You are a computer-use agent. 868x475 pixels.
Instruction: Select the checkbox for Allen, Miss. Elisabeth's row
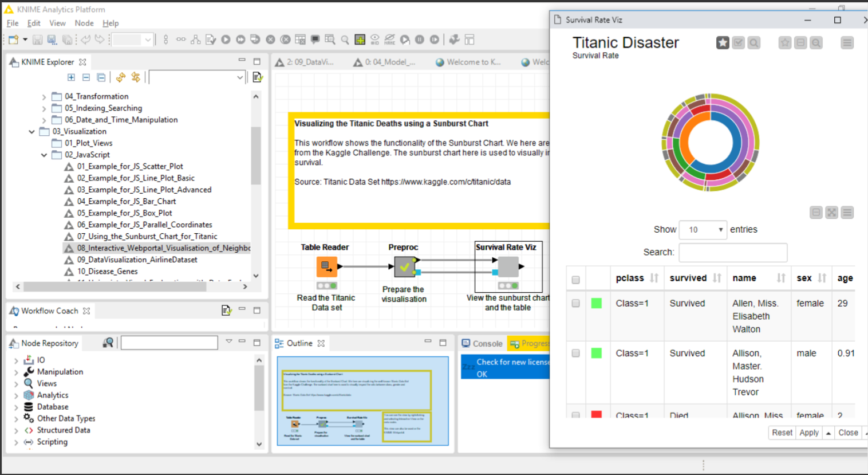(575, 303)
